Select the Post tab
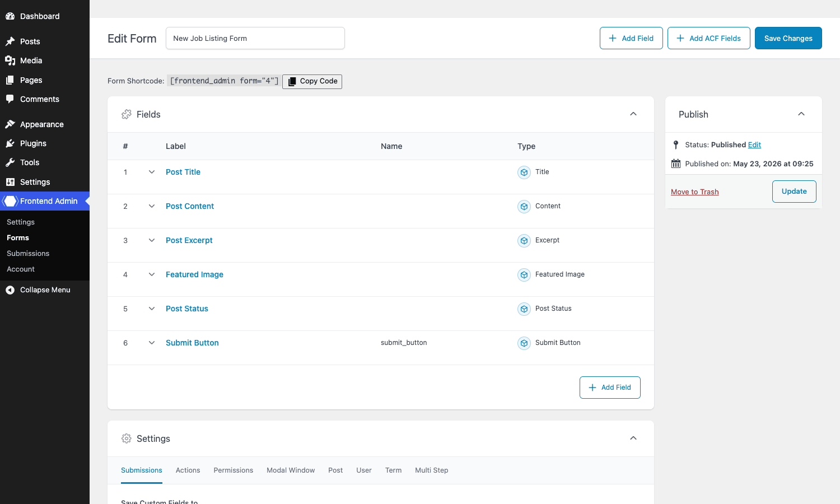Screen dimensions: 840x504 click(x=335, y=470)
